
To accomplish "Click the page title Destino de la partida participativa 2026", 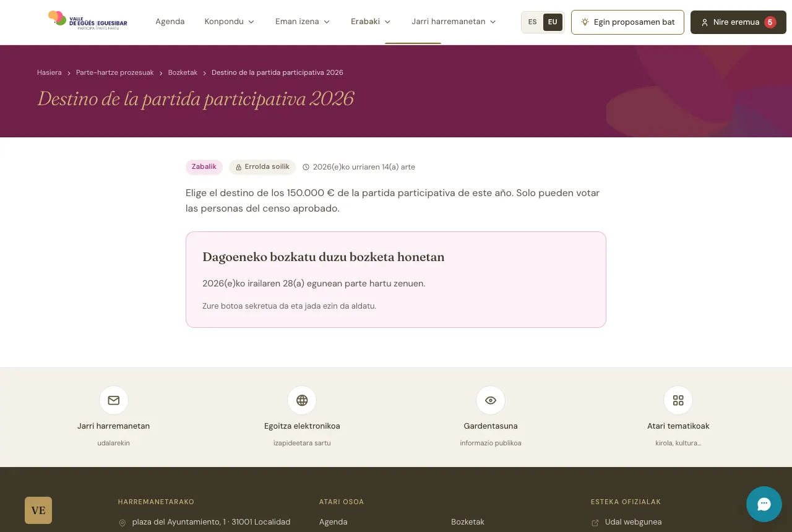I will (196, 99).
